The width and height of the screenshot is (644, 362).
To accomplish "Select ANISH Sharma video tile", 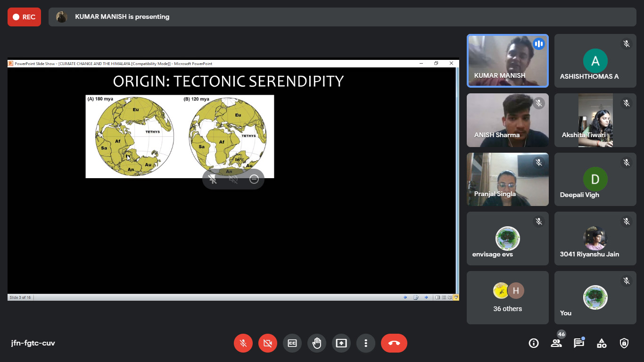I will 508,120.
